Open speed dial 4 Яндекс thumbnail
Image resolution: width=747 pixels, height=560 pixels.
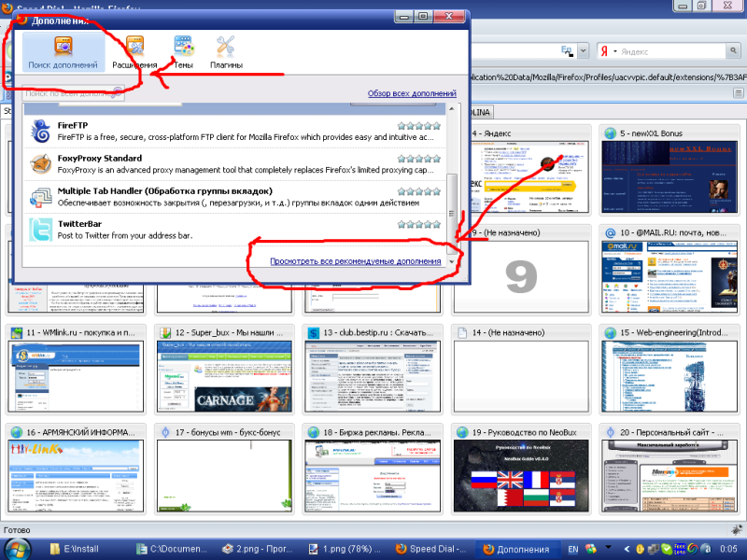pyautogui.click(x=529, y=176)
